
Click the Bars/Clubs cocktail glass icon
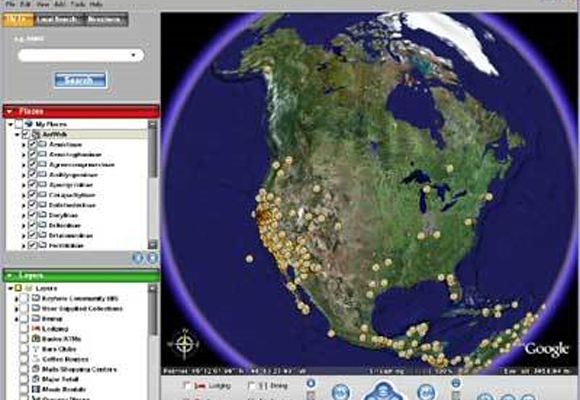(x=36, y=349)
